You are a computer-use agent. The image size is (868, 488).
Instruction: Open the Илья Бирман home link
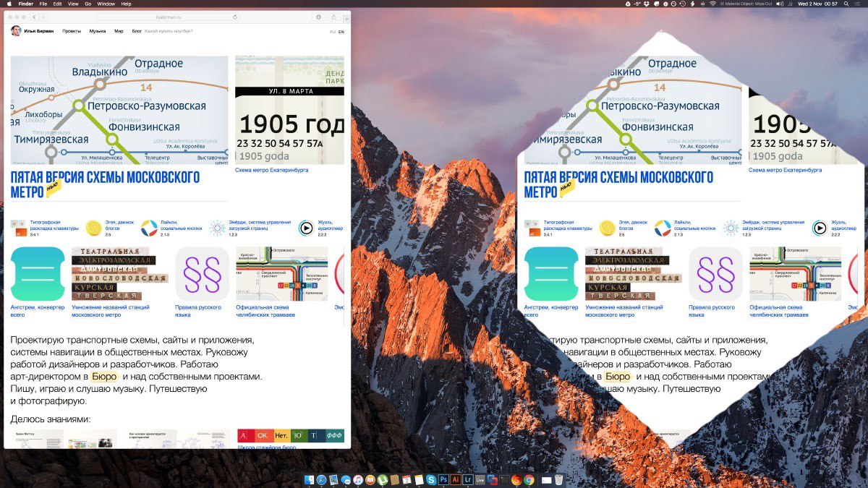click(38, 31)
